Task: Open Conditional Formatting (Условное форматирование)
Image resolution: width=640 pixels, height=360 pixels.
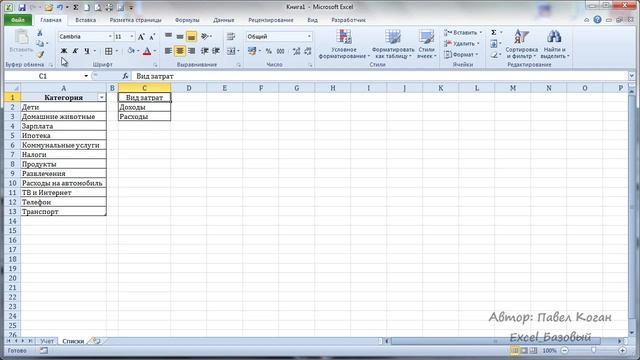Action: (344, 44)
